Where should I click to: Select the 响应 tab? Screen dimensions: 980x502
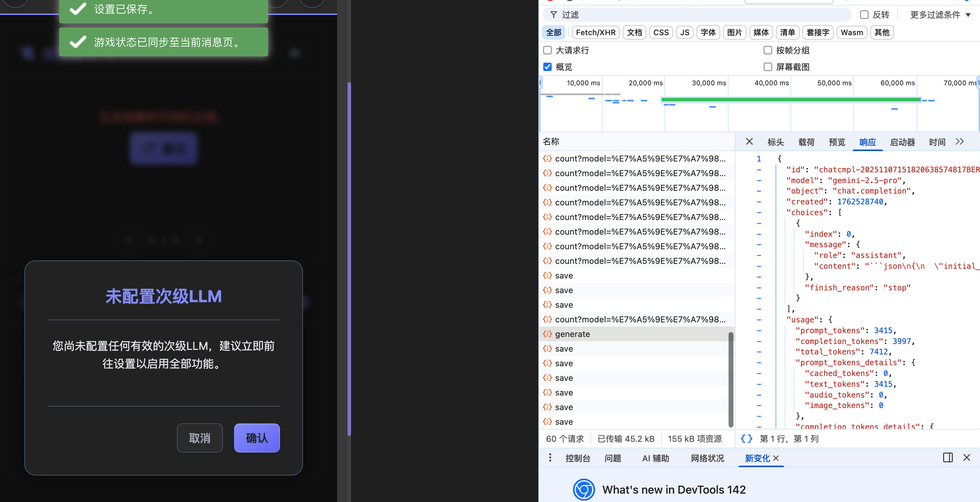click(x=868, y=142)
